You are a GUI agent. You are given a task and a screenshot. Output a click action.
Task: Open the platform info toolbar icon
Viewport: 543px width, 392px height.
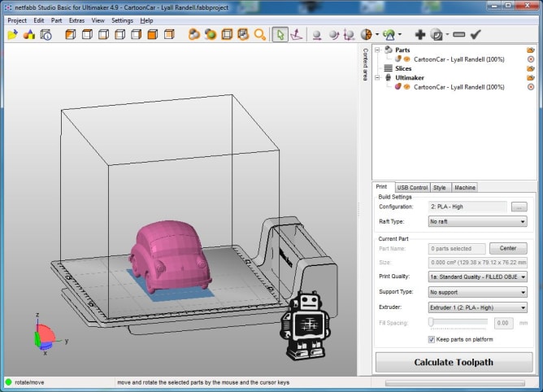pyautogui.click(x=46, y=34)
